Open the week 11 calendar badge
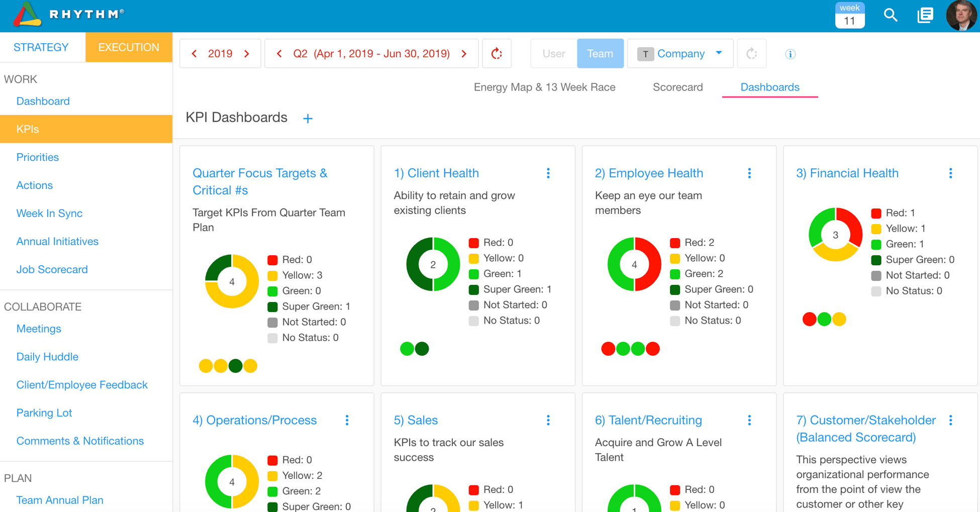The height and width of the screenshot is (512, 980). (x=849, y=15)
